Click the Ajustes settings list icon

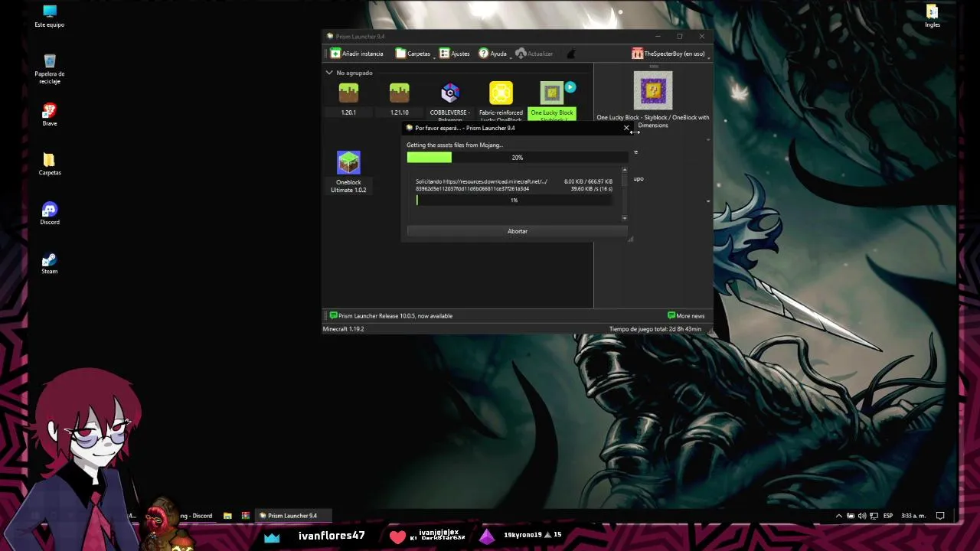pos(444,54)
